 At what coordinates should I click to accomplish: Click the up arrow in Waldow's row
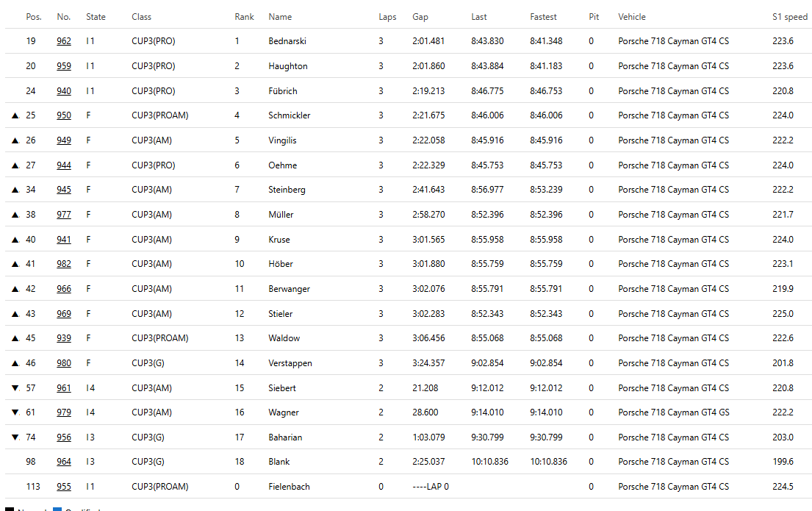[15, 338]
